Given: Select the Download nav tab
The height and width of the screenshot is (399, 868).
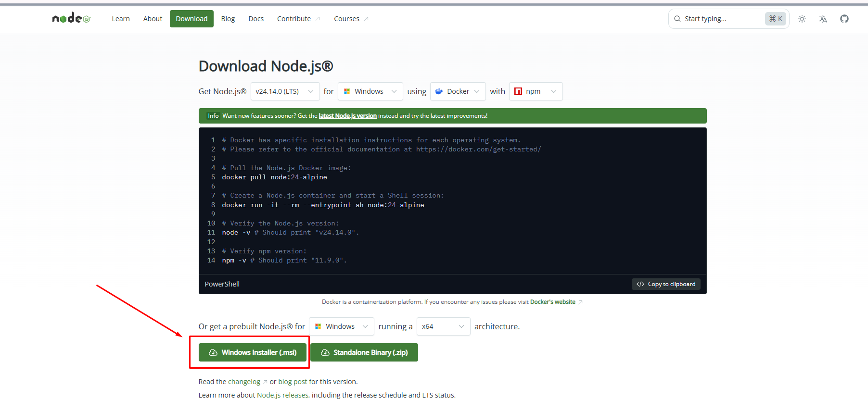Looking at the screenshot, I should pos(191,19).
